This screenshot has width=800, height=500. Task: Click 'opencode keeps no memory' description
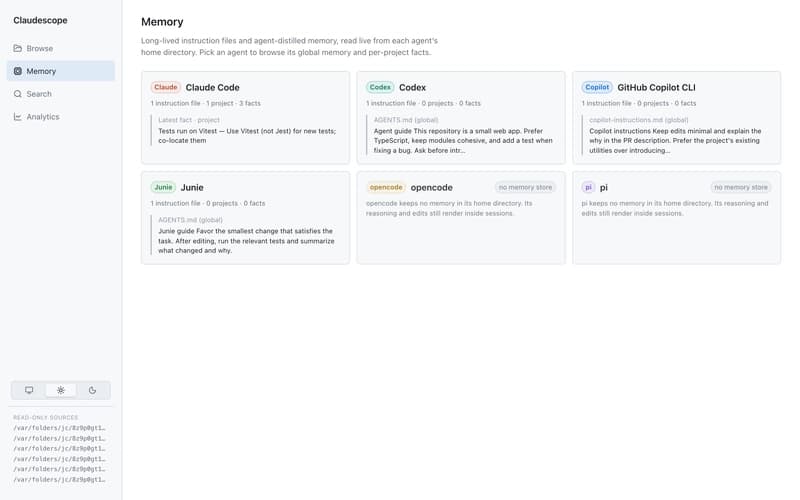click(449, 208)
